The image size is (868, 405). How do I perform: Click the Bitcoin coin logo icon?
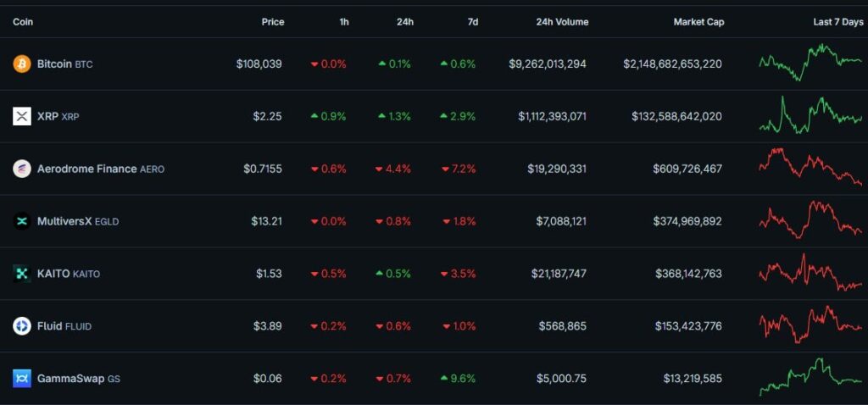click(21, 64)
